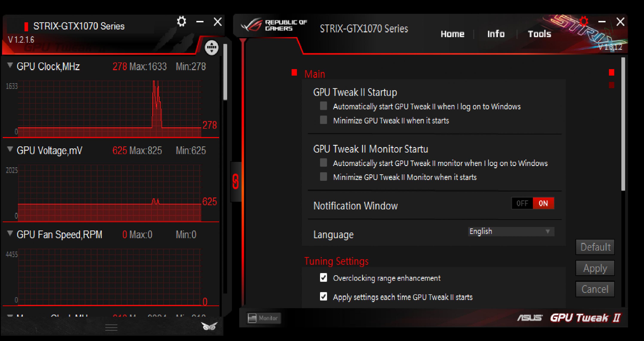Click the Apply button
Screen dimensions: 644x341
coord(595,268)
